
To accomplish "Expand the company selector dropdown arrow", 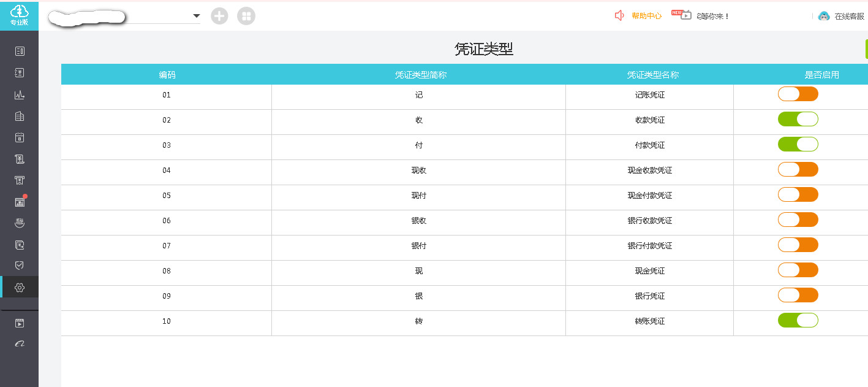I will point(197,16).
